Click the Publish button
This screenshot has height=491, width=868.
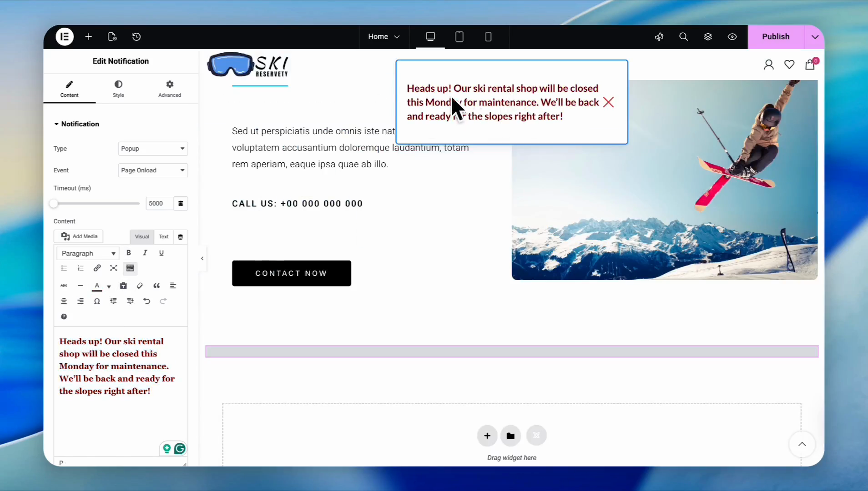pyautogui.click(x=775, y=37)
